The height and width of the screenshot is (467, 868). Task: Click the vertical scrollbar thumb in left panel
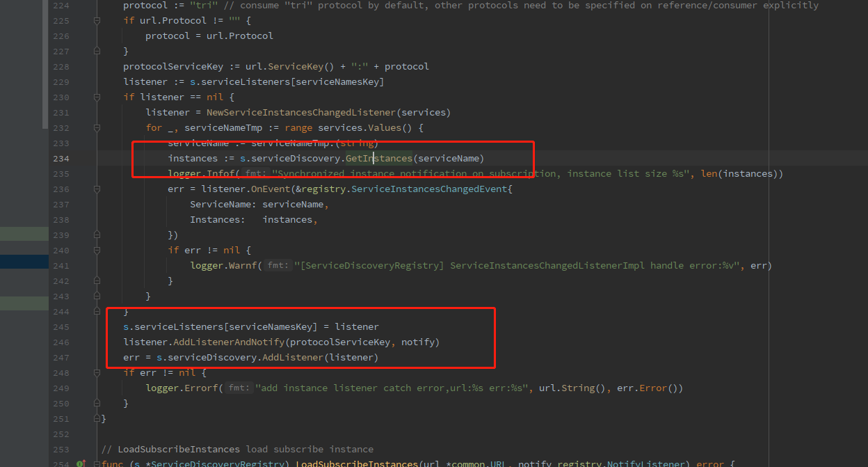pos(46,63)
